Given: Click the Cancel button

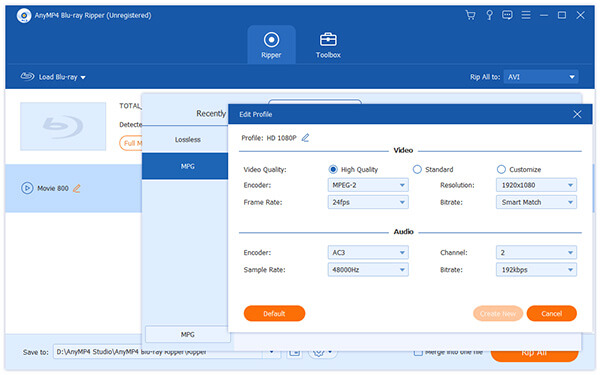Looking at the screenshot, I should (x=551, y=313).
